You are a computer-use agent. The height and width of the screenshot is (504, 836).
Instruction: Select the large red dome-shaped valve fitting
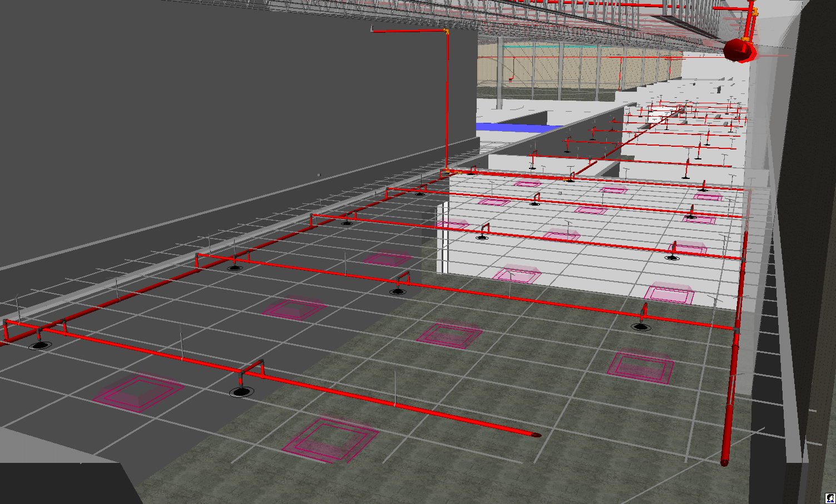point(739,51)
